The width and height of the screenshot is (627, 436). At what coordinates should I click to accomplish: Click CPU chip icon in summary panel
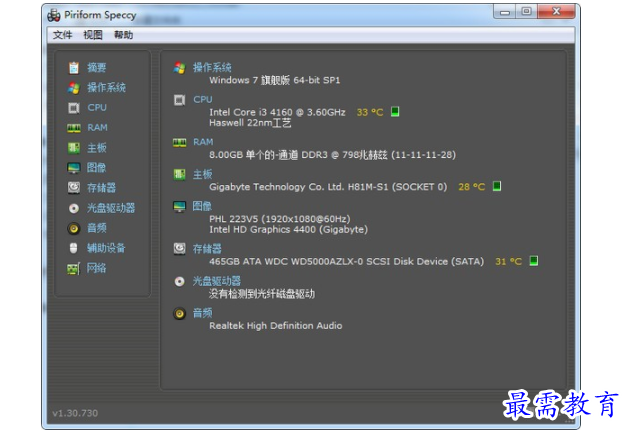pyautogui.click(x=180, y=100)
